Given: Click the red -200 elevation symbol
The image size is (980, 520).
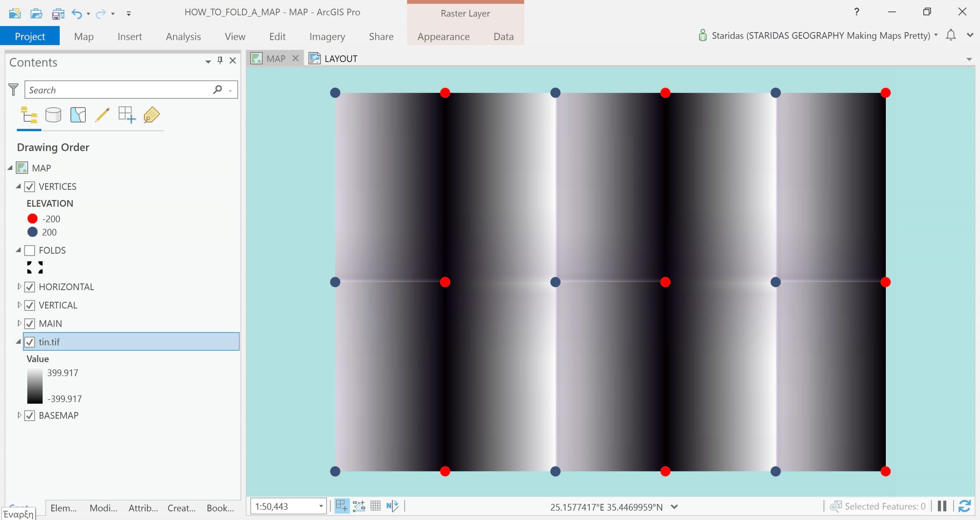Looking at the screenshot, I should (x=33, y=218).
